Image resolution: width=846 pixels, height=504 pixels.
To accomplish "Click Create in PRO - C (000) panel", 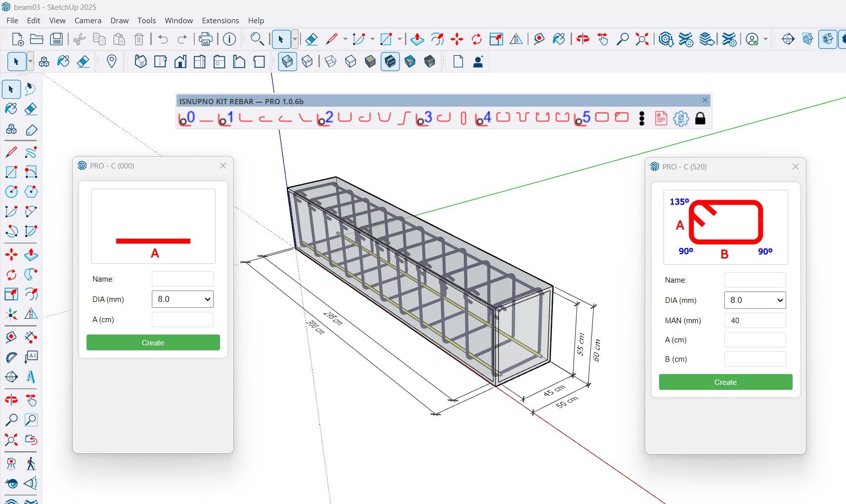I will click(x=153, y=343).
